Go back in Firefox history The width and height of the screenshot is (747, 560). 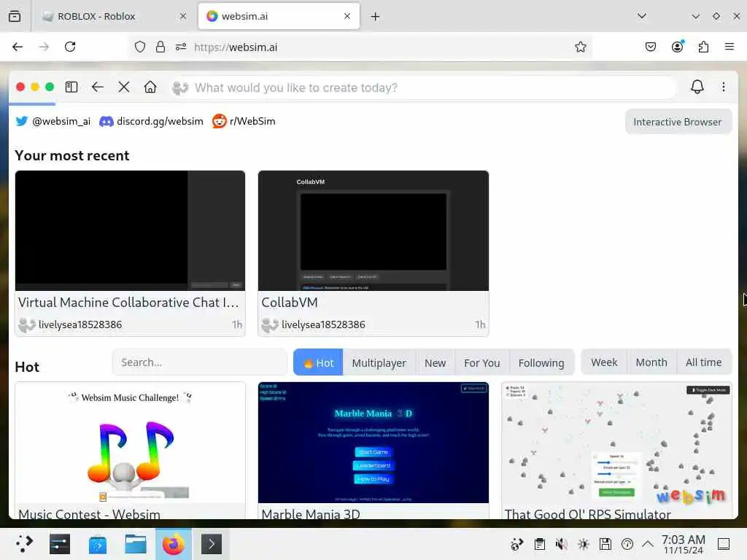(18, 47)
